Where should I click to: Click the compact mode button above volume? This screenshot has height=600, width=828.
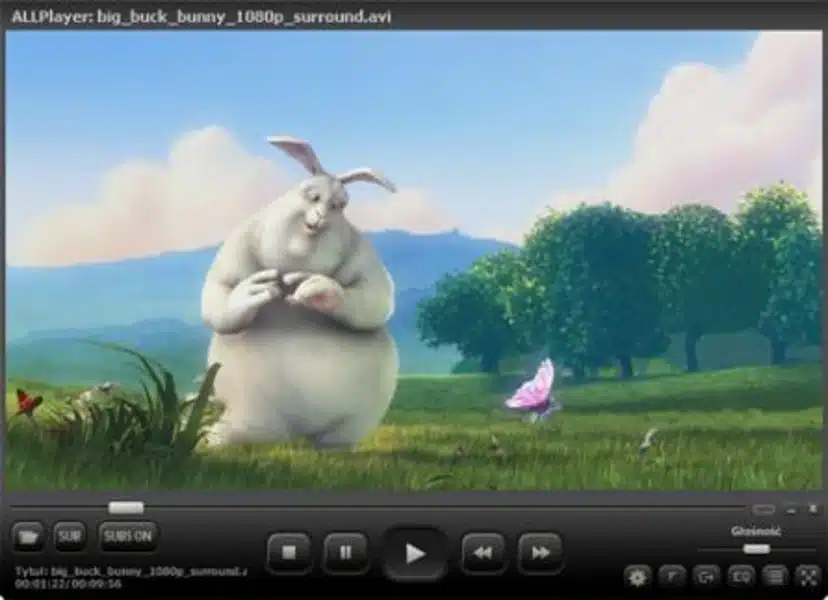click(764, 509)
